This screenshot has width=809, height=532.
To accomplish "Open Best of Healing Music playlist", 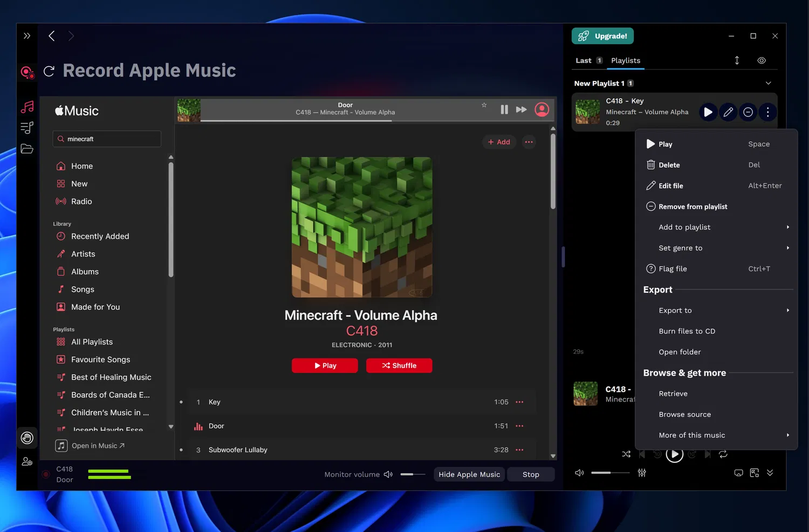I will click(x=111, y=377).
